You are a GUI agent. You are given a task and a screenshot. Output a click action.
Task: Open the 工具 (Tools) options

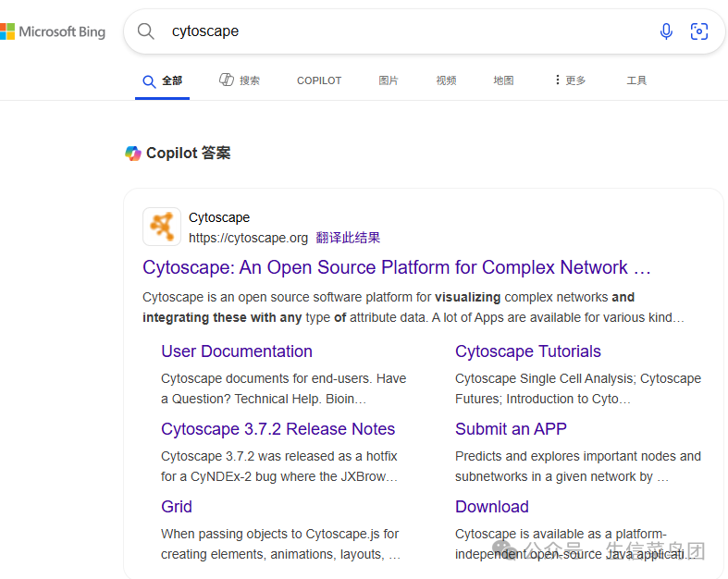[636, 80]
